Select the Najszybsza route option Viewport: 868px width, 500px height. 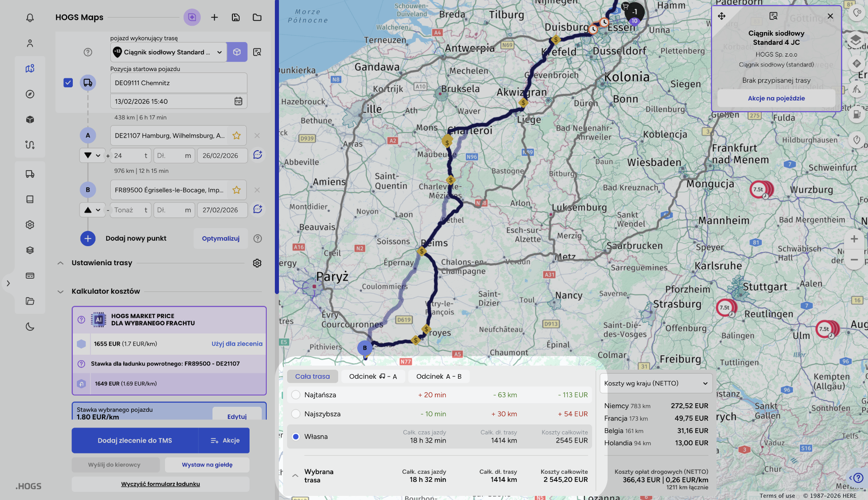tap(296, 414)
